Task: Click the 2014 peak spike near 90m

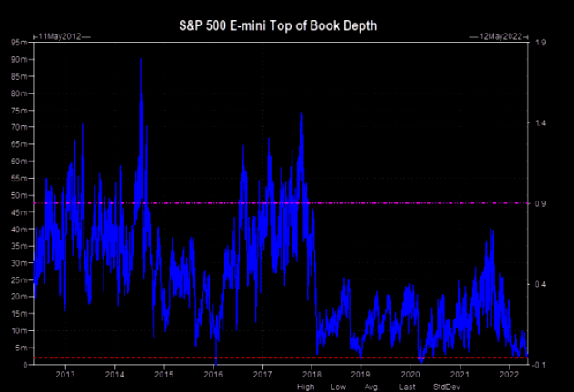Action: tap(141, 60)
